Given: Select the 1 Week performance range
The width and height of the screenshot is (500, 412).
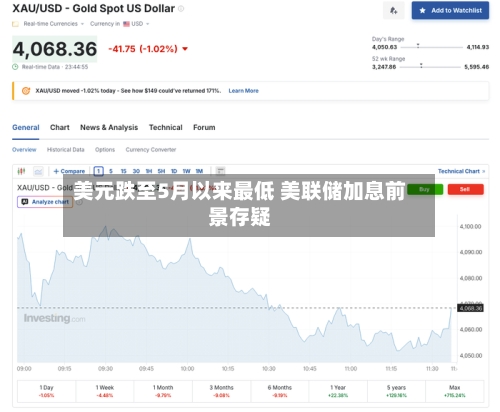Looking at the screenshot, I should (x=105, y=391).
